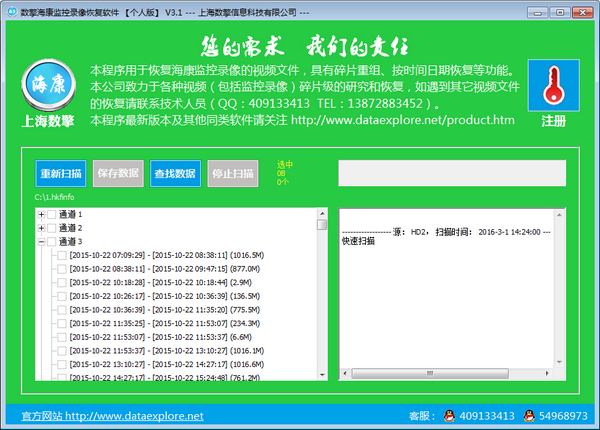Click log panel scroll left arrow

(x=345, y=373)
